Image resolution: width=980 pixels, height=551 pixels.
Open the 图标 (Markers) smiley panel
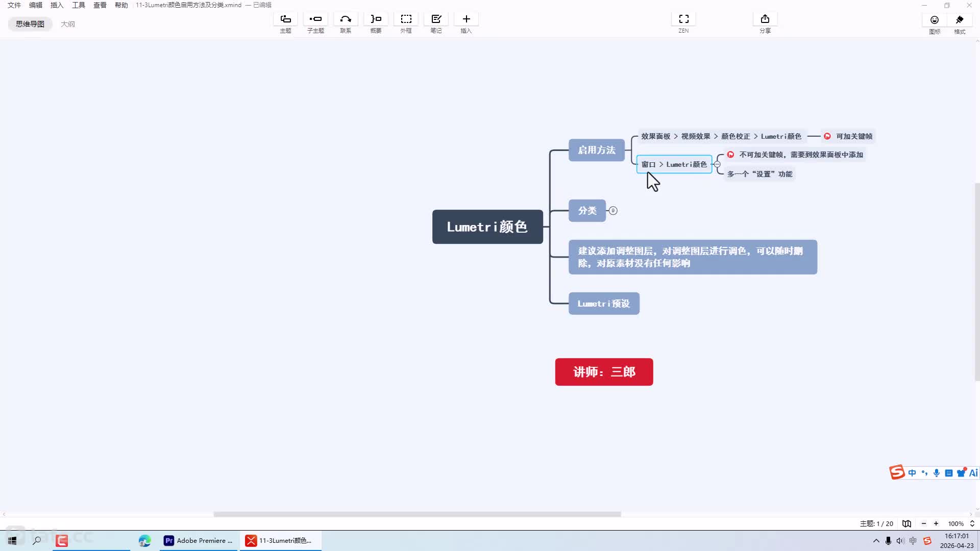tap(935, 20)
